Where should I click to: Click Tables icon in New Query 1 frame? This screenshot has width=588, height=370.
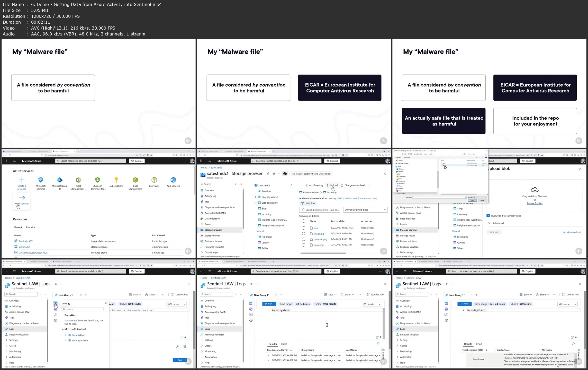[x=55, y=304]
